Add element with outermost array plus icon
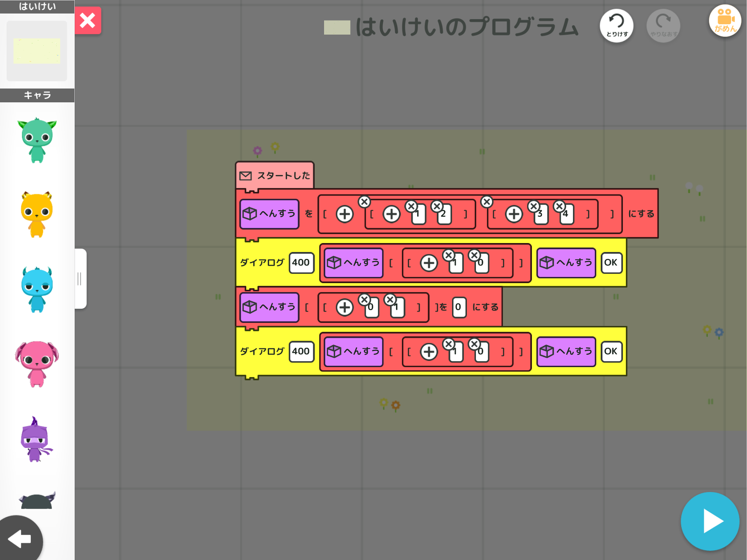The width and height of the screenshot is (747, 560). click(x=345, y=214)
